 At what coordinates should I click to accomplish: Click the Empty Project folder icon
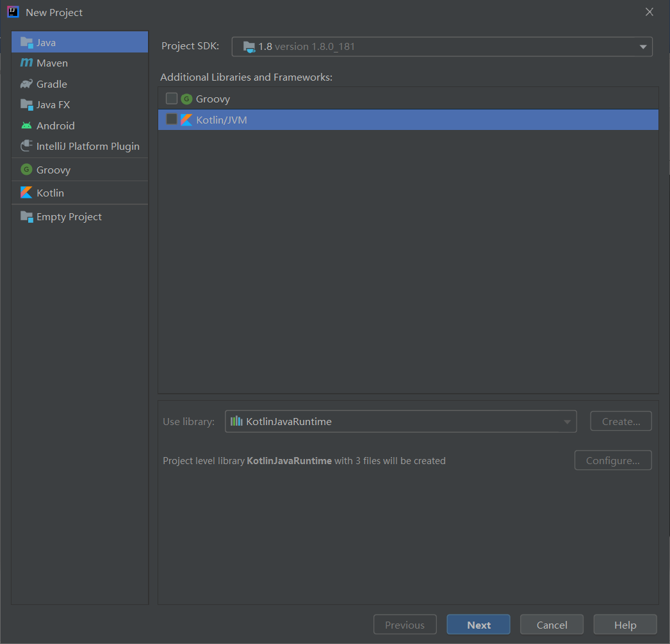point(26,216)
